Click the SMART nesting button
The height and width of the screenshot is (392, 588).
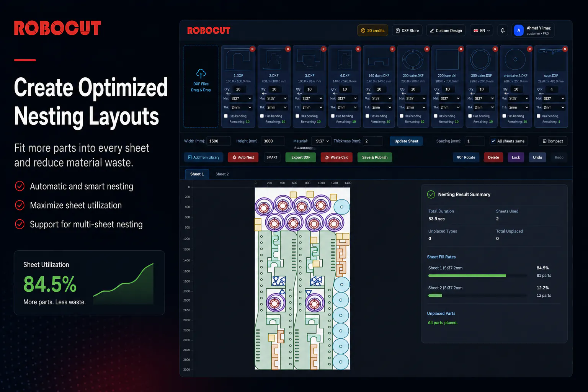[x=272, y=157]
